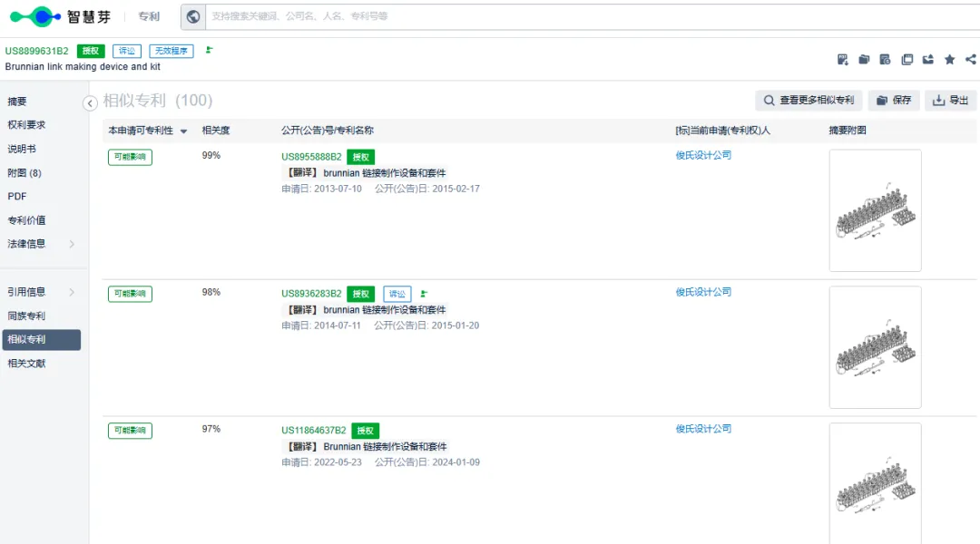Go to 权利要求 section
The image size is (980, 544).
(26, 125)
